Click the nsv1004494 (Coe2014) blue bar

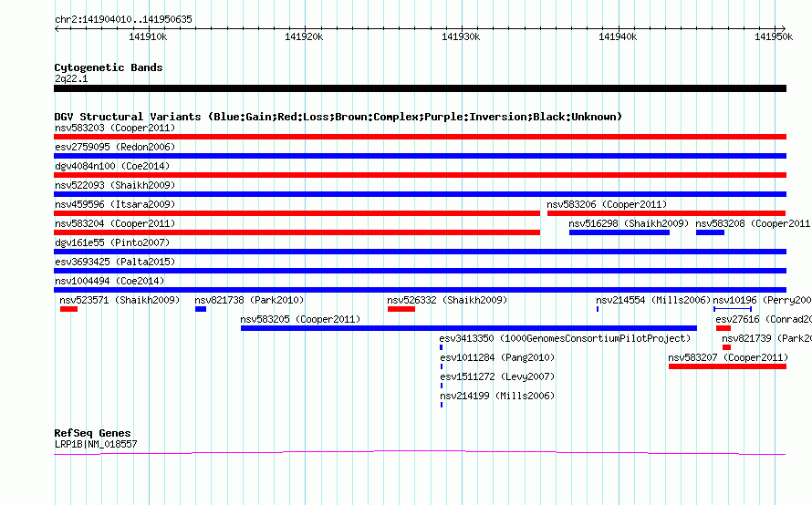(420, 290)
